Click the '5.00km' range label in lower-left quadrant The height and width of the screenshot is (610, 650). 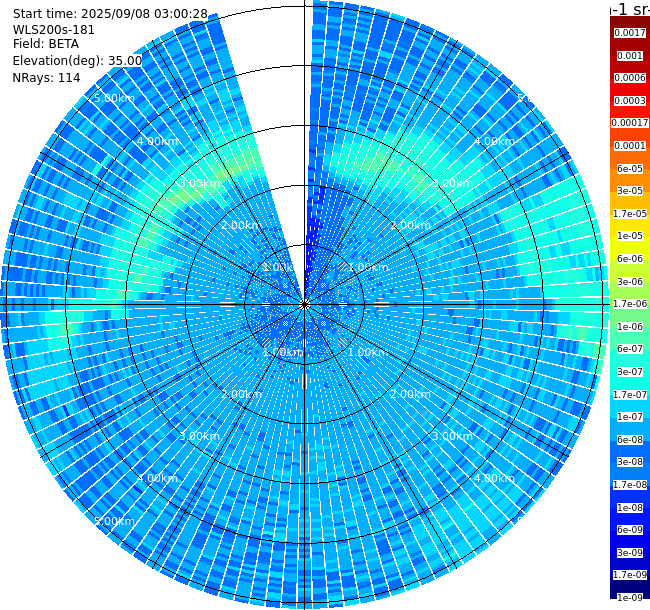(114, 521)
